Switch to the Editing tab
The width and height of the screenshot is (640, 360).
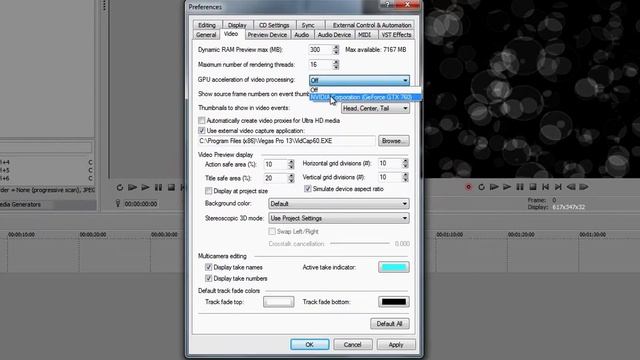(207, 25)
